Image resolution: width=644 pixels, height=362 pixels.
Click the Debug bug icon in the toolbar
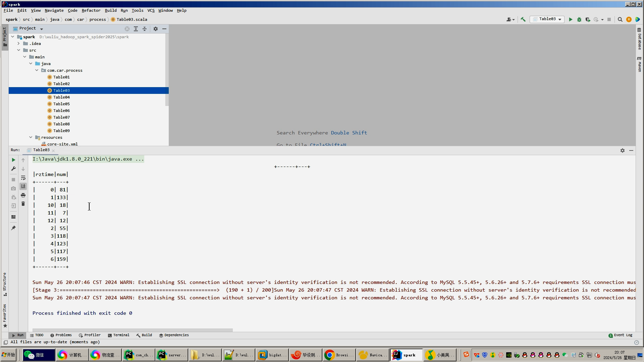pos(579,19)
